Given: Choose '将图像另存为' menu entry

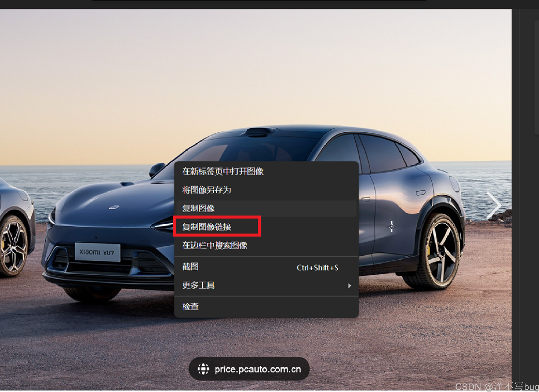Looking at the screenshot, I should click(x=266, y=190).
